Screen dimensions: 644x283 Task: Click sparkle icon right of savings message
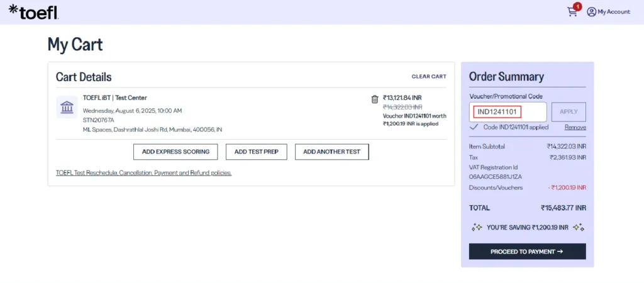pos(579,228)
